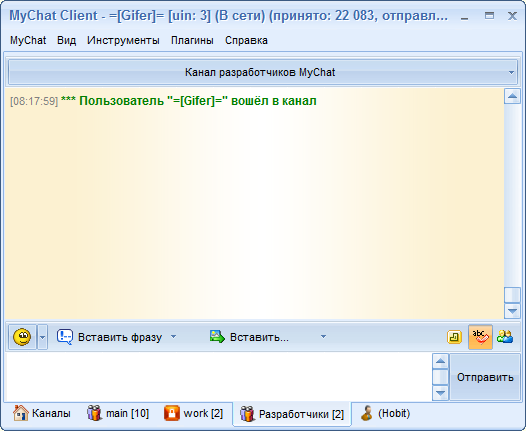Click the MyChat Client title bar text
The height and width of the screenshot is (431, 526).
[x=228, y=15]
